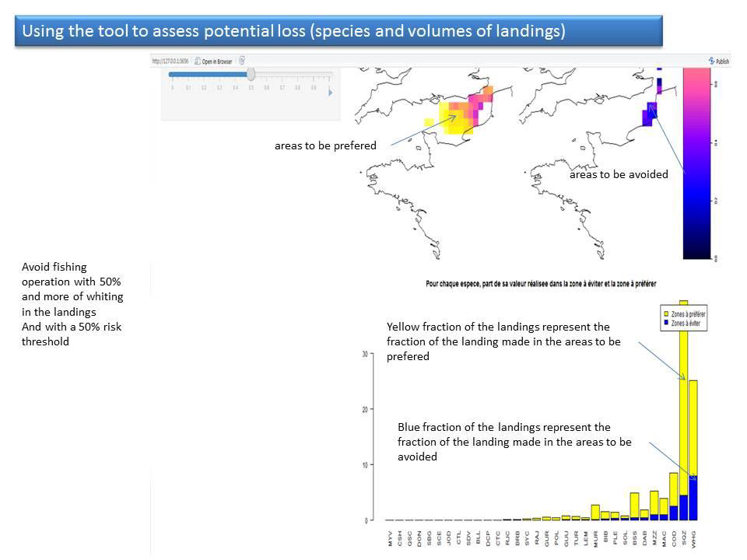Click the SDV species axis label
This screenshot has width=747, height=560.
(x=468, y=538)
